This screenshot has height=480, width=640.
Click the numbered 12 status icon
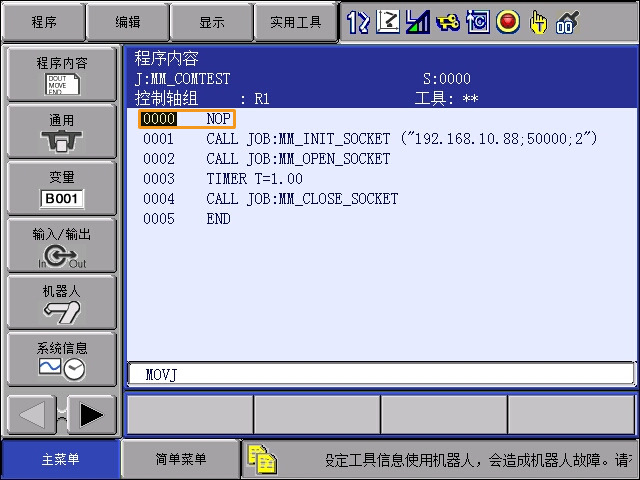tap(358, 22)
